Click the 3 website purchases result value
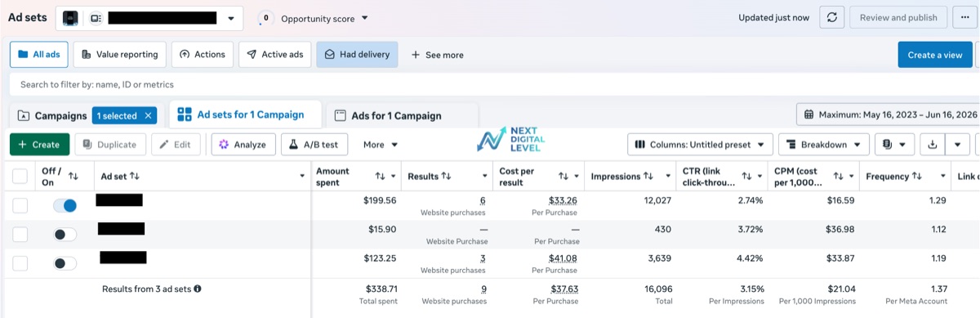Screen dimensions: 980x318 [x=483, y=258]
